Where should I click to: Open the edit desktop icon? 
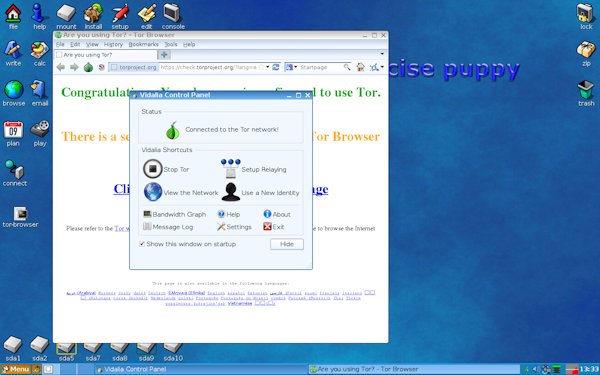(147, 16)
